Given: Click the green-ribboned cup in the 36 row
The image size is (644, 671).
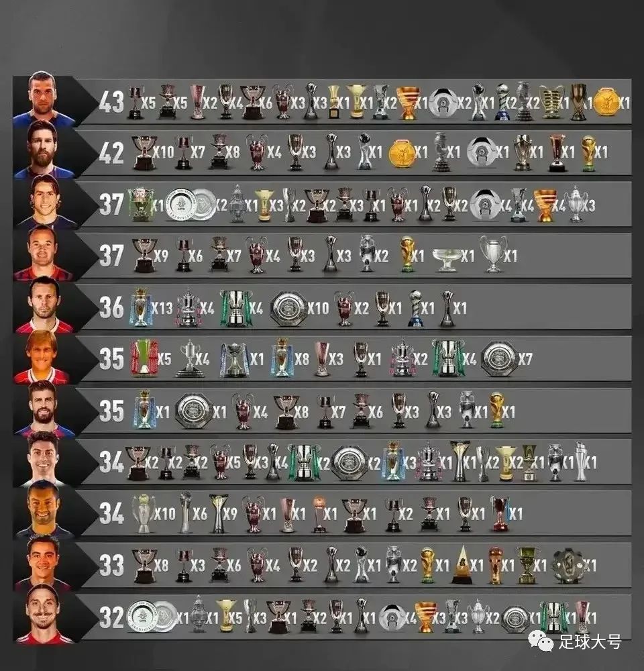Looking at the screenshot, I should [x=235, y=308].
